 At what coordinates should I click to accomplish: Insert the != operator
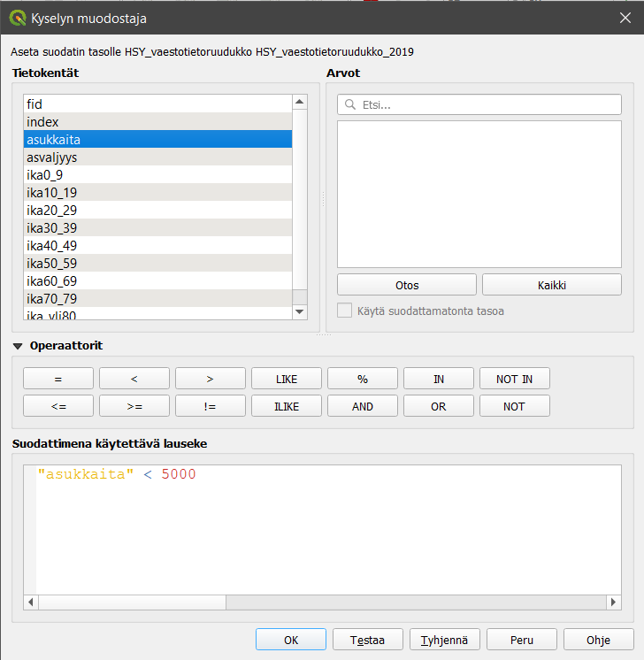point(210,406)
